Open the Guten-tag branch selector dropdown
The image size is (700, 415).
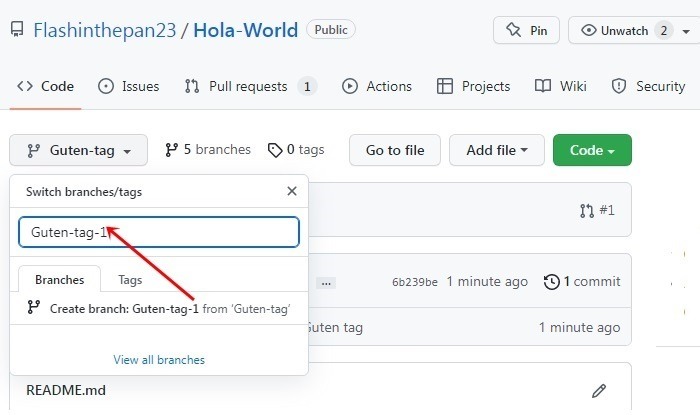click(79, 150)
